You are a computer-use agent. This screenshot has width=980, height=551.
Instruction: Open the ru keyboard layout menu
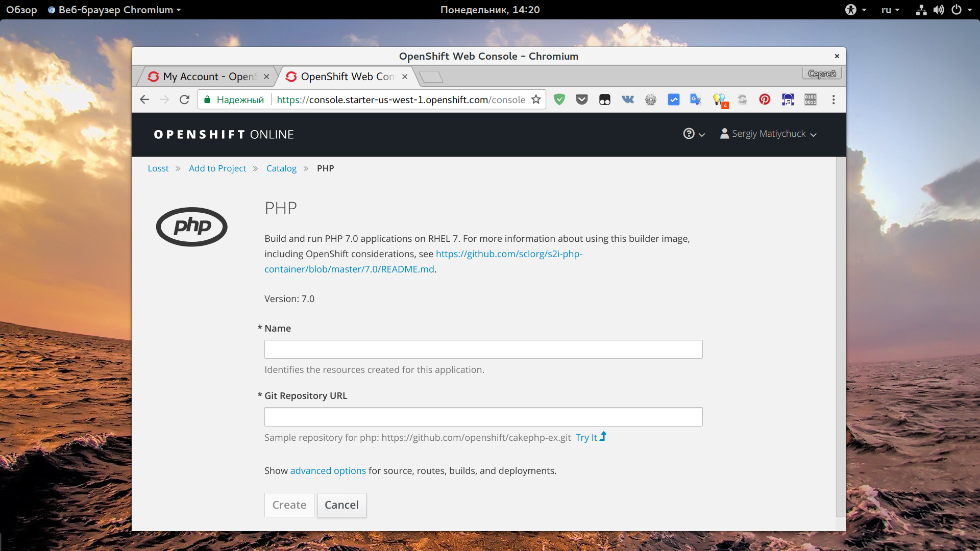[890, 10]
